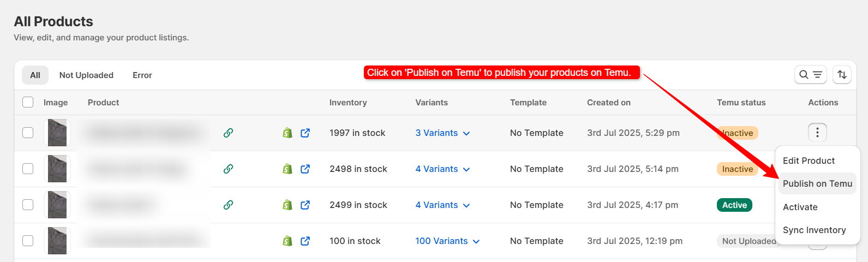
Task: Click product thumbnail in second row
Action: pos(57,169)
